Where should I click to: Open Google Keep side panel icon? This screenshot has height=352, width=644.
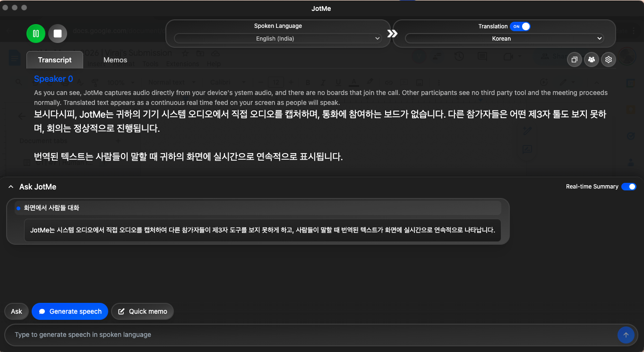tap(630, 110)
